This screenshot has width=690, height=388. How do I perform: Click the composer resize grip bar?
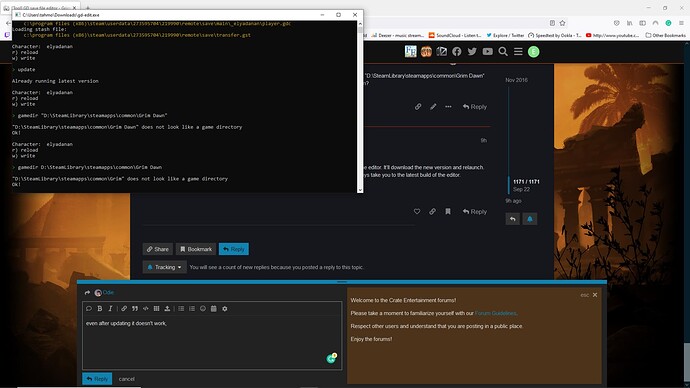(342, 282)
